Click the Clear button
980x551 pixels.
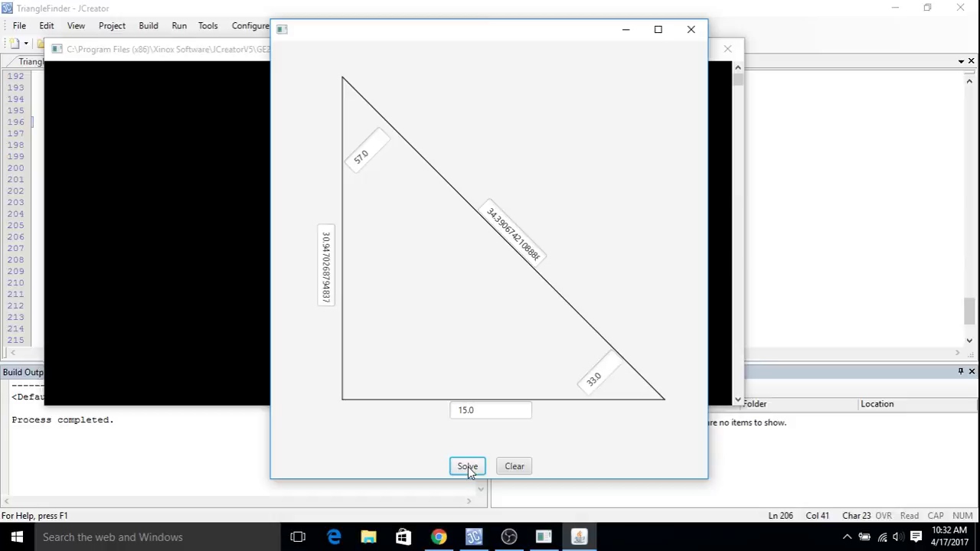point(514,466)
